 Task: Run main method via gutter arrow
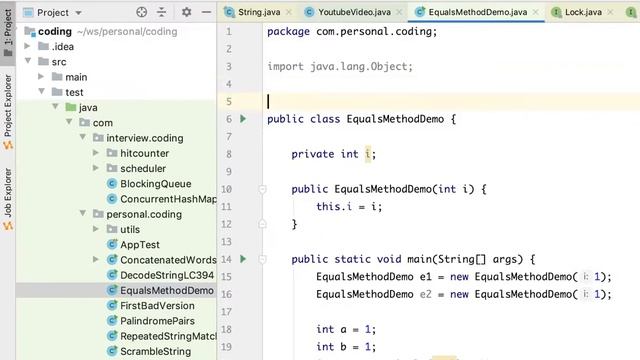click(x=243, y=259)
